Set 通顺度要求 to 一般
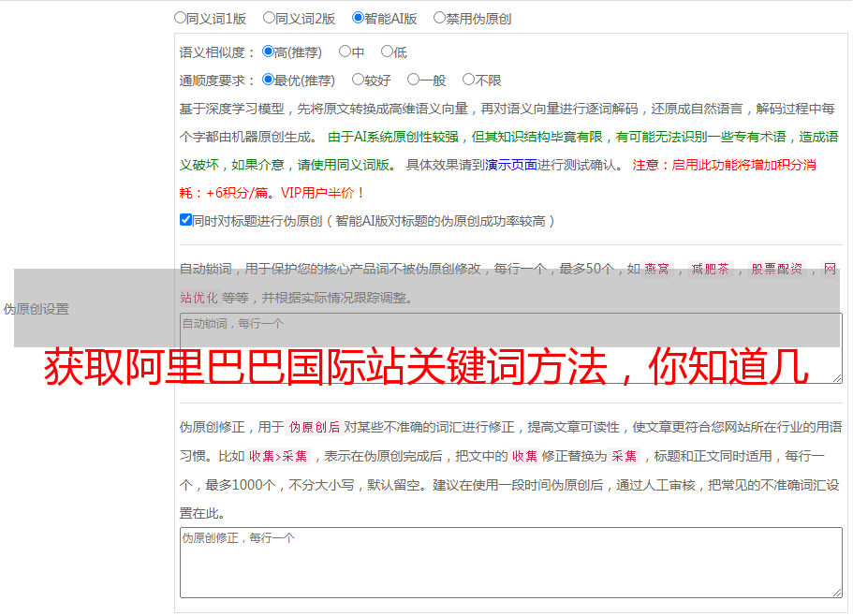 tap(414, 80)
